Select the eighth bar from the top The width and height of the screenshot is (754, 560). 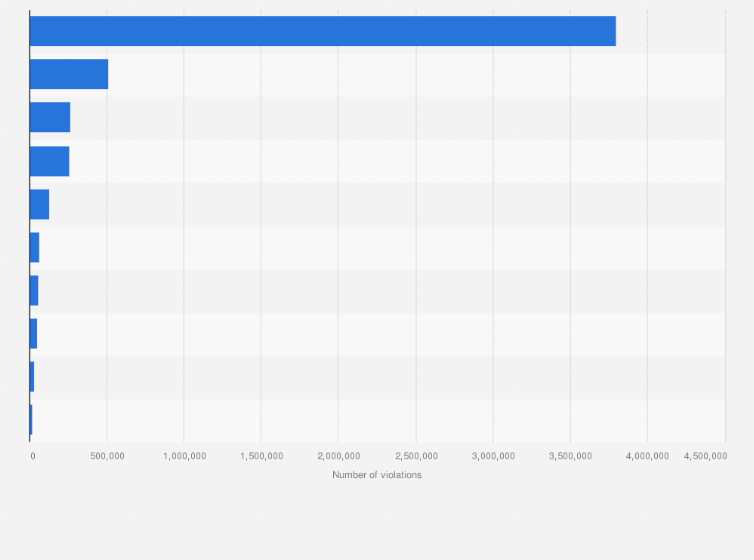point(34,333)
